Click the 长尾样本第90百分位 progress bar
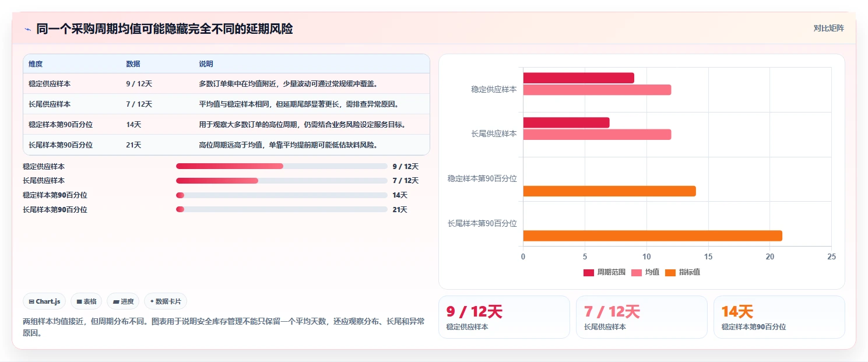Viewport: 868px width, 362px height. 282,209
